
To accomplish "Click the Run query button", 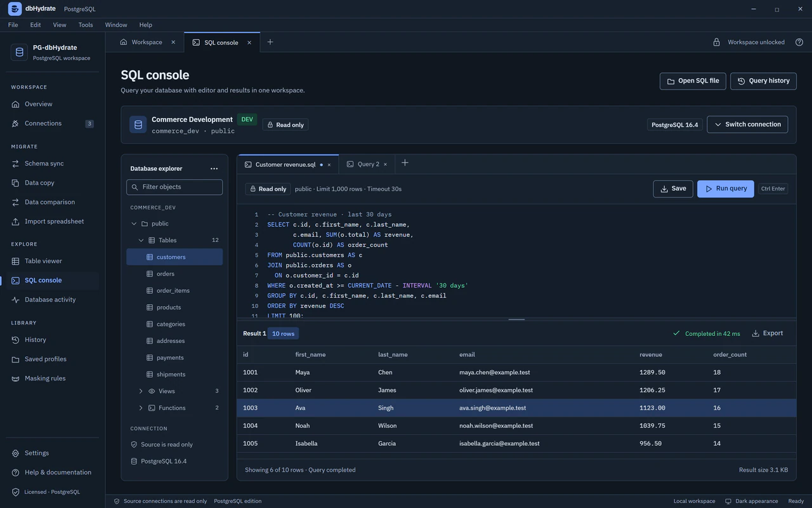I will coord(726,189).
